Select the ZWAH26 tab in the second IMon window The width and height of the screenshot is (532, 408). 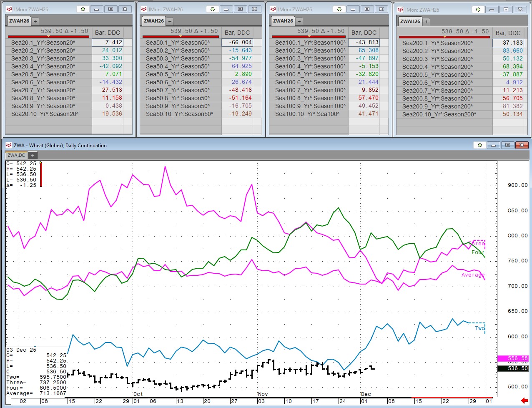[154, 21]
